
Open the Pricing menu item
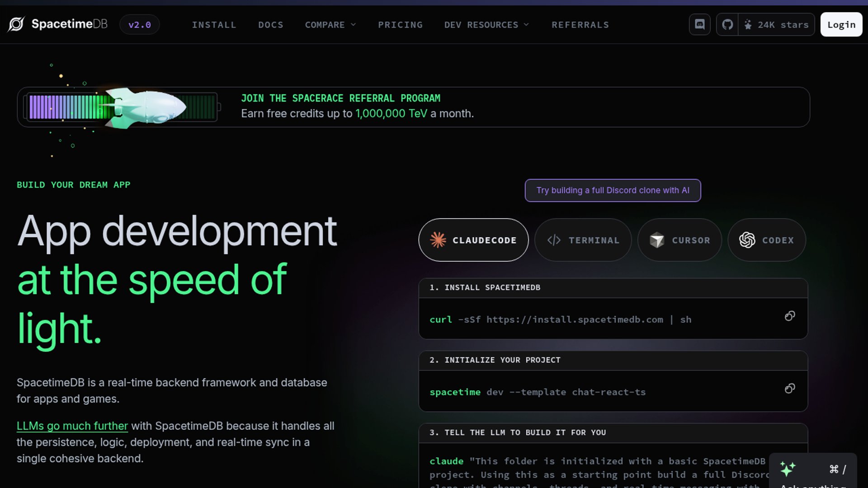[x=400, y=25]
